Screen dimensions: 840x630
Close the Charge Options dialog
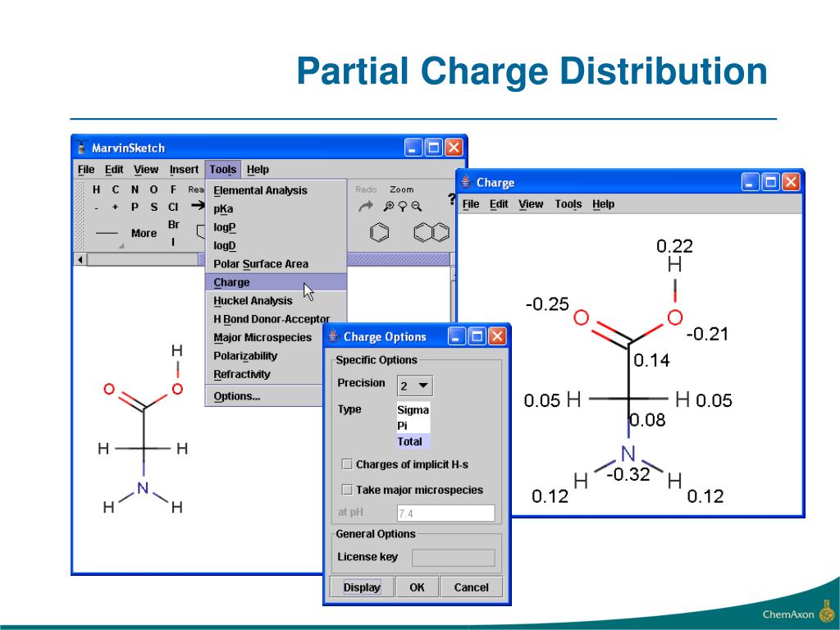click(x=497, y=337)
